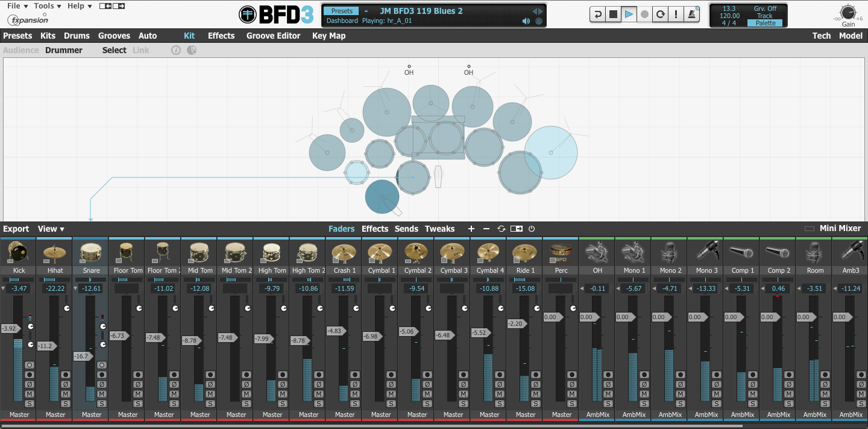
Task: Select the Comp 1 microphone channel icon
Action: click(x=741, y=252)
